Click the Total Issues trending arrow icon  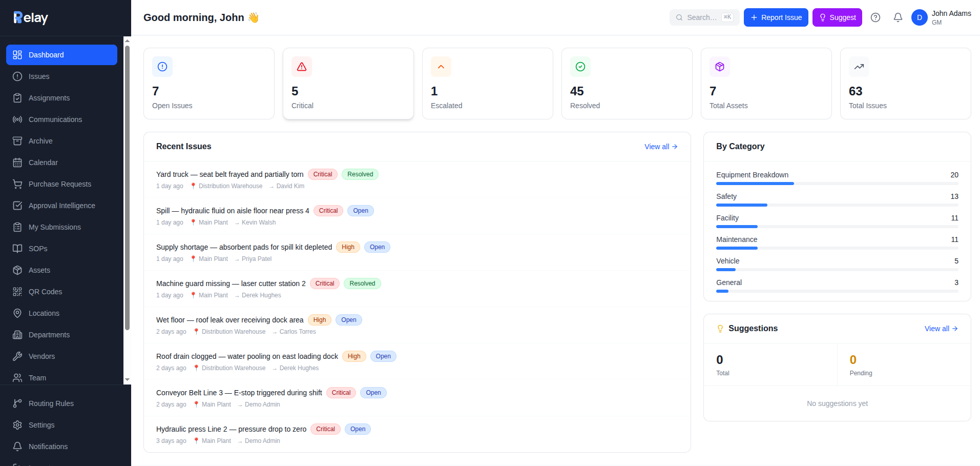859,67
